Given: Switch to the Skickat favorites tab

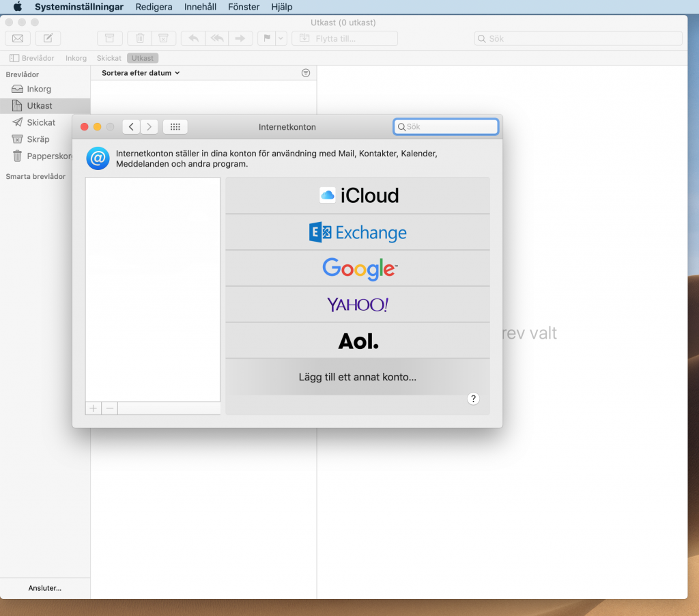Looking at the screenshot, I should [x=109, y=58].
